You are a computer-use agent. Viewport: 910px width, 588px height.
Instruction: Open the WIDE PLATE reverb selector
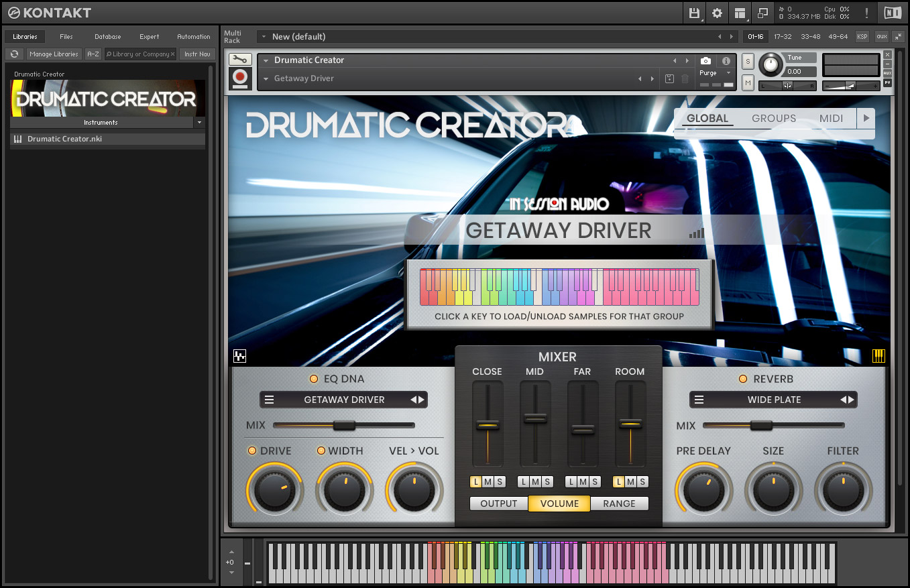point(774,400)
